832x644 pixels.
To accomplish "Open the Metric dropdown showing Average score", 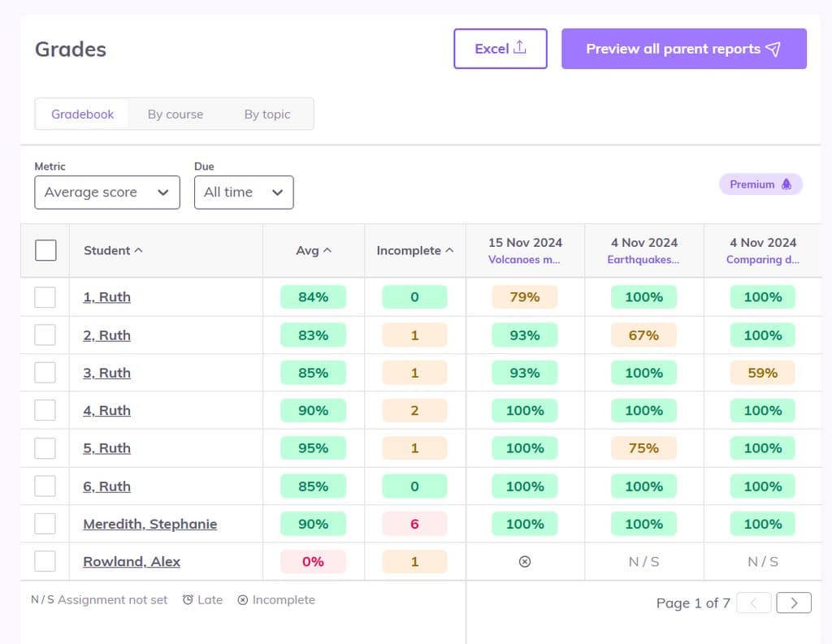I will (106, 192).
